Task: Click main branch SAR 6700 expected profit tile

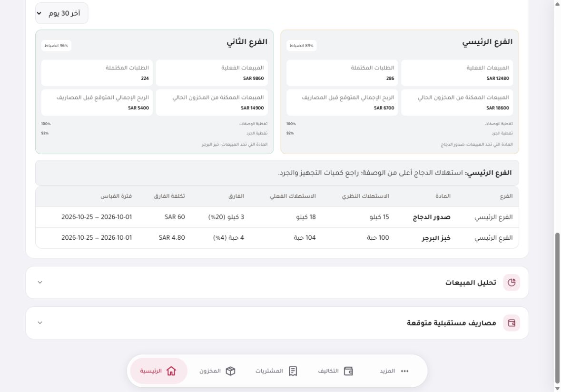Action: coord(342,102)
